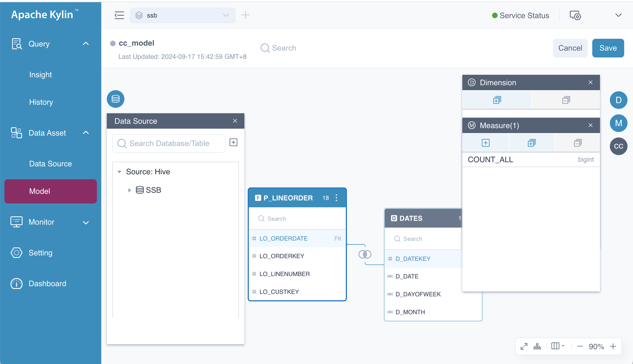
Task: Click batch delete measures icon
Action: 577,143
